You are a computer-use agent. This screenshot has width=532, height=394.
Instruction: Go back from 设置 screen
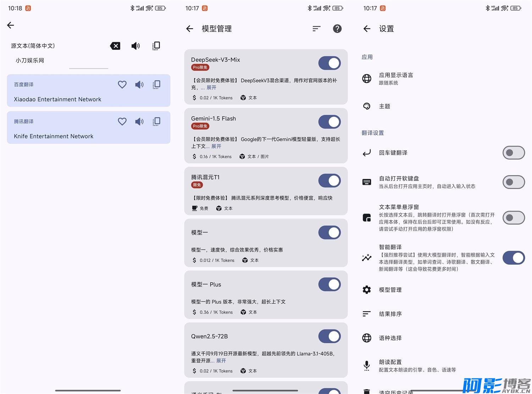[367, 29]
